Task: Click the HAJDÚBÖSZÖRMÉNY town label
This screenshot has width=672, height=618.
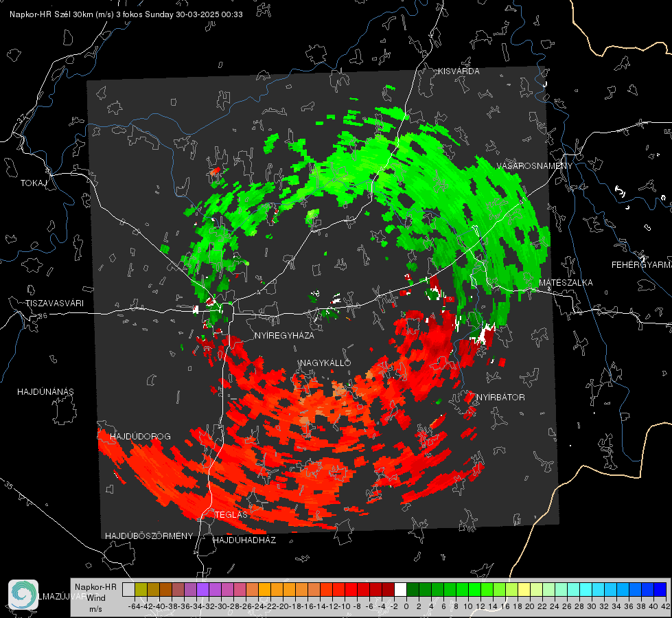Action: [x=149, y=536]
